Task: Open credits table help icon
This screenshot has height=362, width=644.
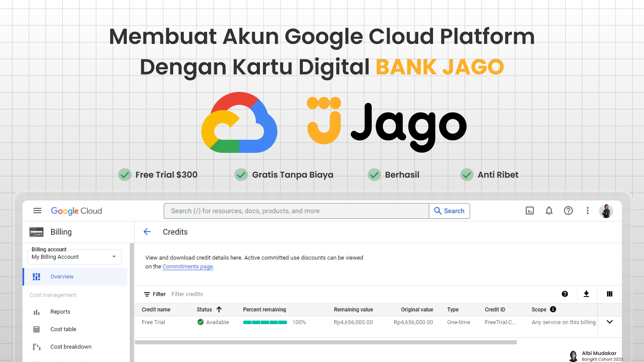Action: coord(565,294)
